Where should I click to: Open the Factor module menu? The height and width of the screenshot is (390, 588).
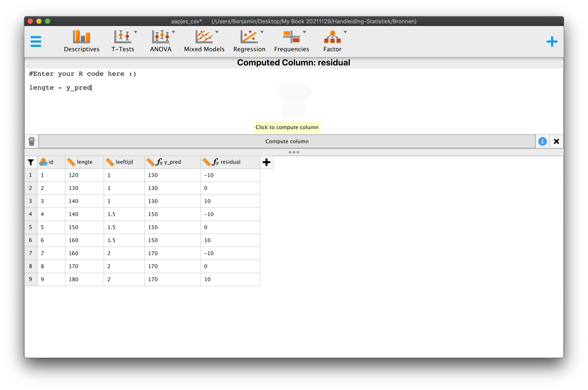pos(332,41)
